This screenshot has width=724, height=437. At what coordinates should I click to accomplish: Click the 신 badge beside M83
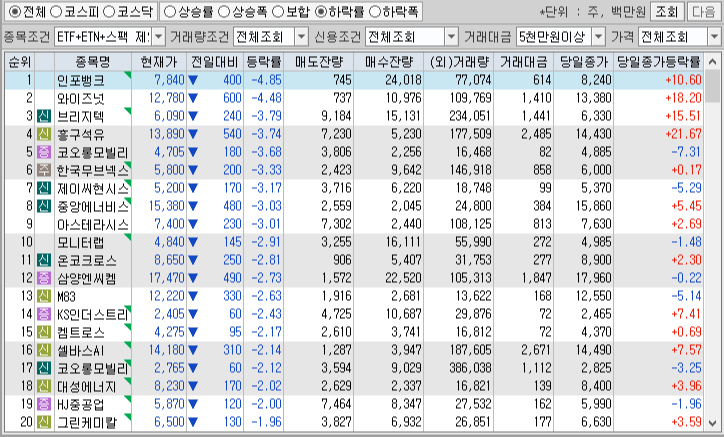44,296
